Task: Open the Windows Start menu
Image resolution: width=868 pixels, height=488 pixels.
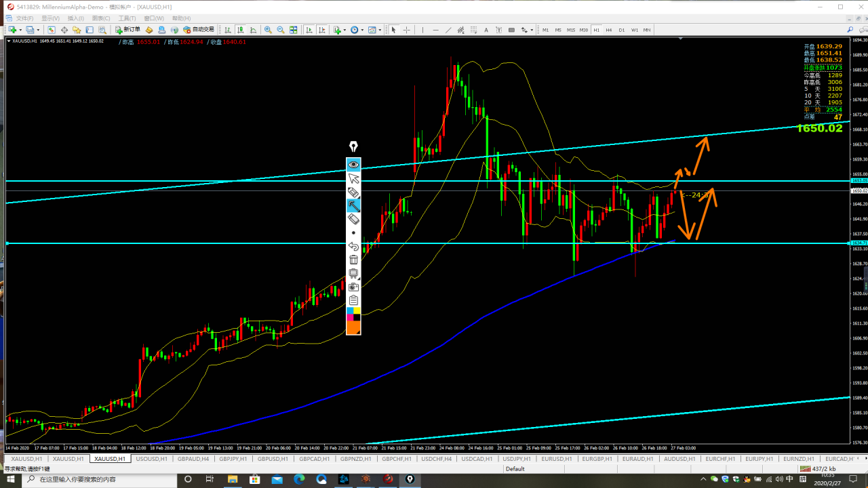Action: point(11,479)
